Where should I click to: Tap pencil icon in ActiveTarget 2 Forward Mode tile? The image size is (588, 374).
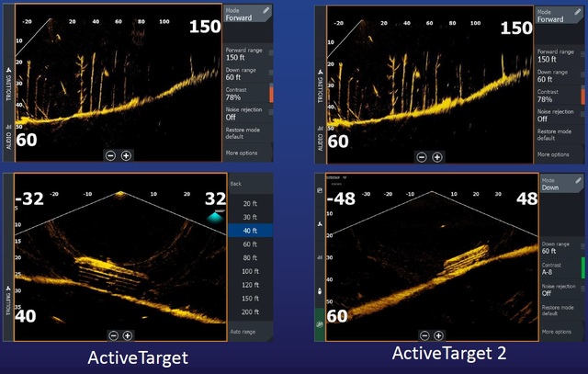click(x=578, y=12)
